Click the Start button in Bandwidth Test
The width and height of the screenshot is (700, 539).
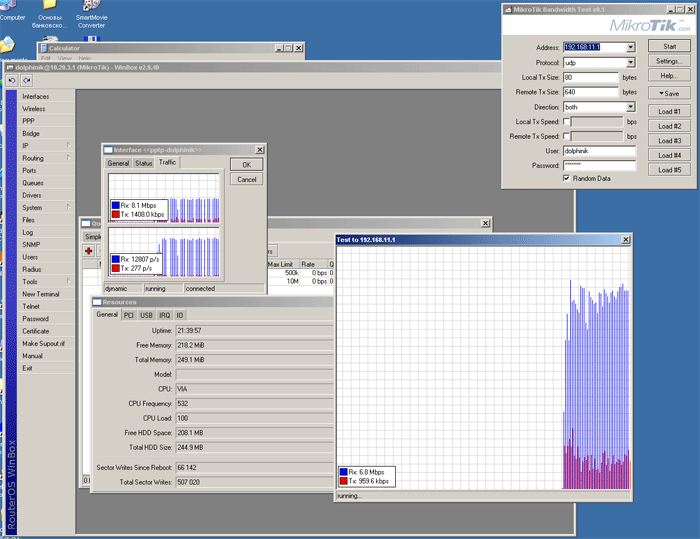tap(669, 46)
